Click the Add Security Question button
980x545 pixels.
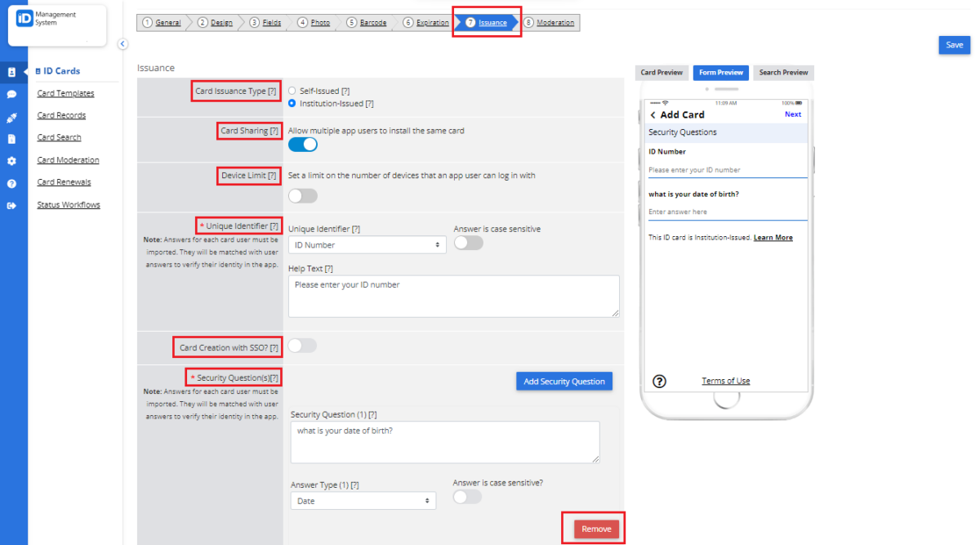point(564,381)
